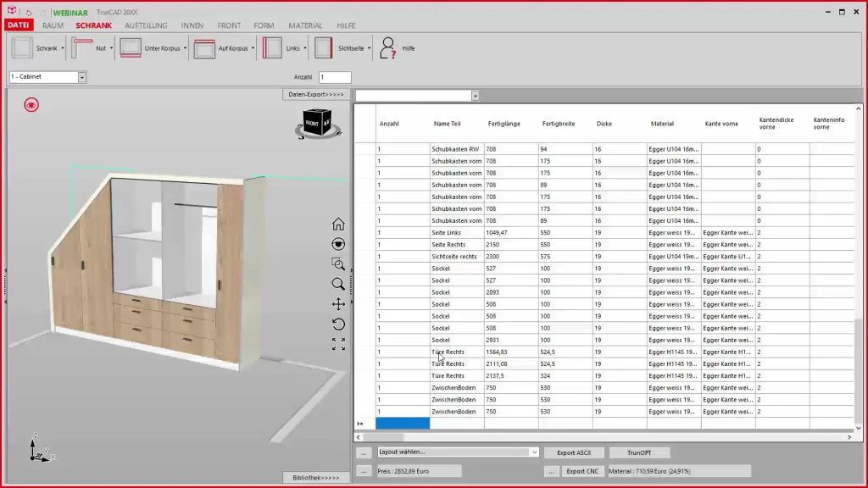
Task: Click the Material column header
Action: [x=662, y=124]
